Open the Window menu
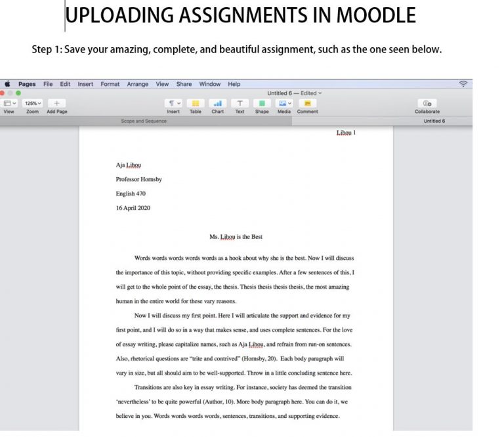Screen dimensions: 504x437 point(209,84)
